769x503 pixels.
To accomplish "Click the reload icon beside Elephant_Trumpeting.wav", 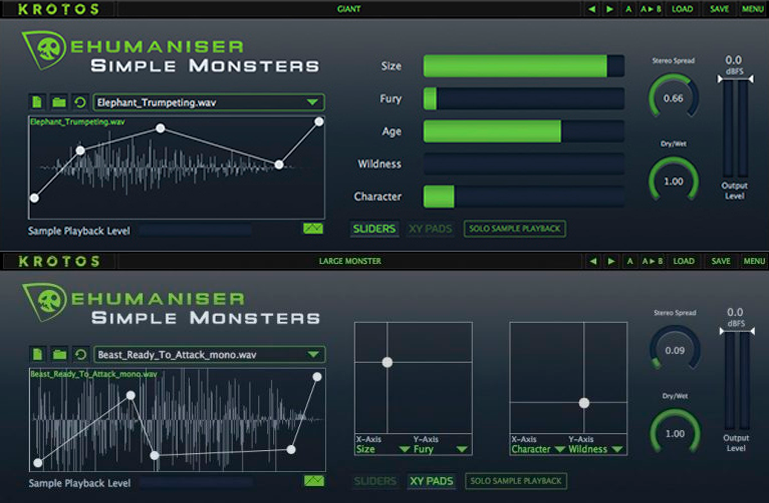I will pos(80,102).
